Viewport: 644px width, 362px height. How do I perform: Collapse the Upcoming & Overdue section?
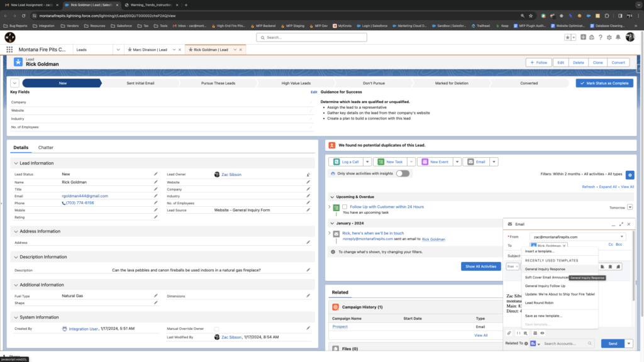pos(332,197)
